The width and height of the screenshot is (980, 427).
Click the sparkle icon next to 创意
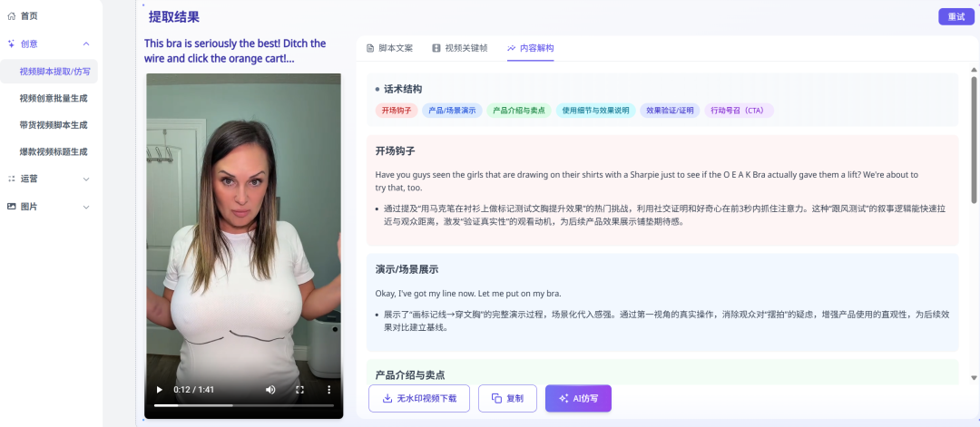tap(12, 44)
